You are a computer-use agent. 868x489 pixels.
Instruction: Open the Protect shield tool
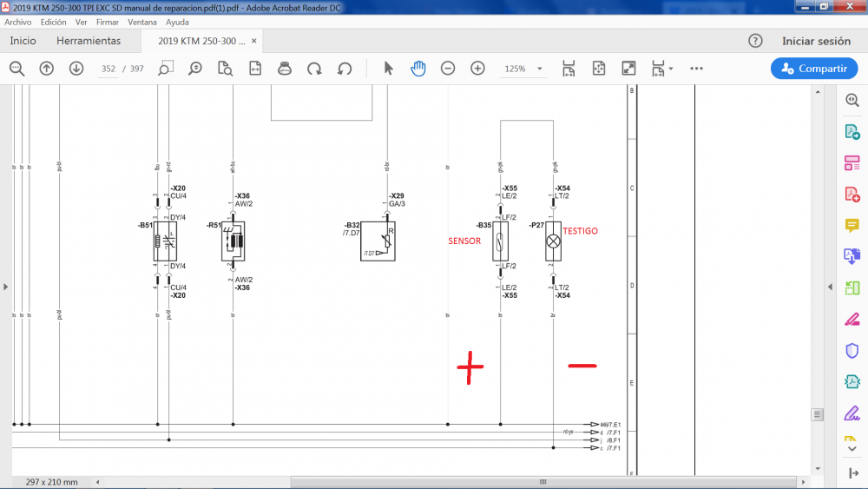pyautogui.click(x=852, y=350)
